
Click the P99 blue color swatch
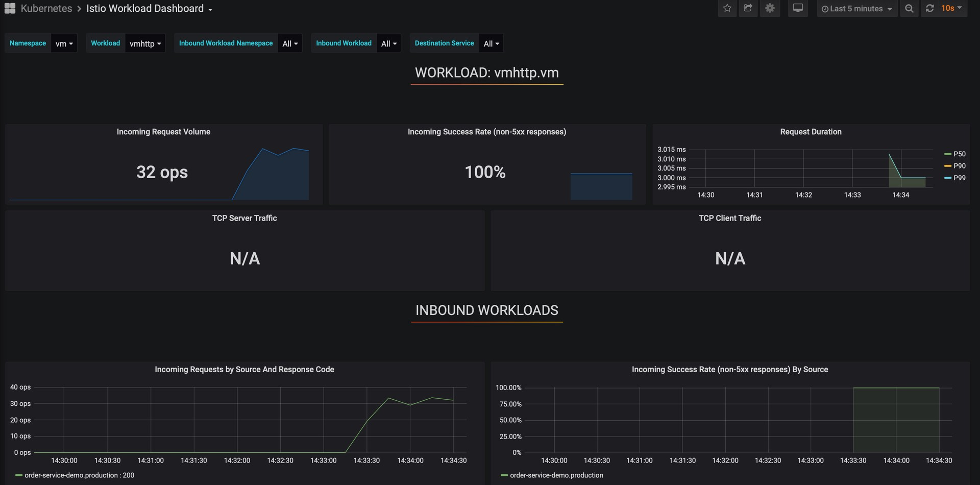click(948, 178)
